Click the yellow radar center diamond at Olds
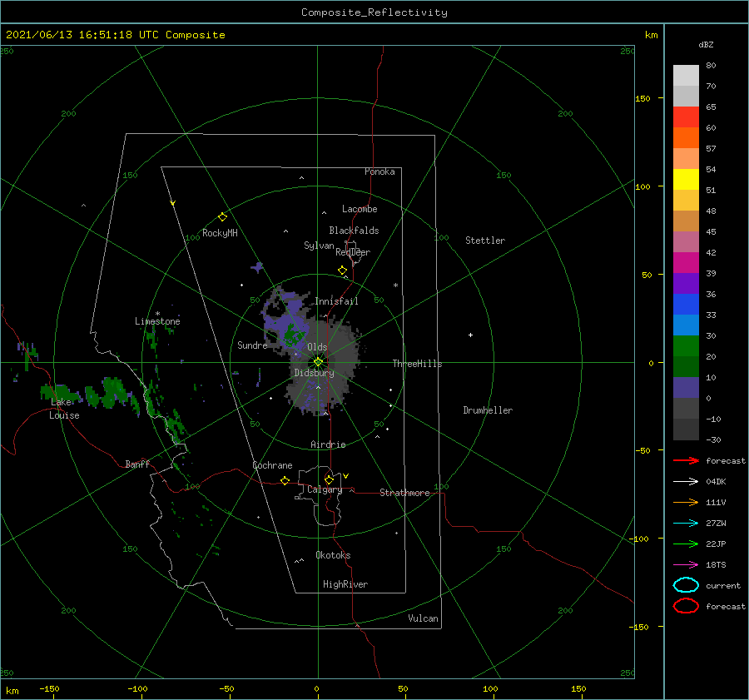This screenshot has height=700, width=749. [318, 362]
